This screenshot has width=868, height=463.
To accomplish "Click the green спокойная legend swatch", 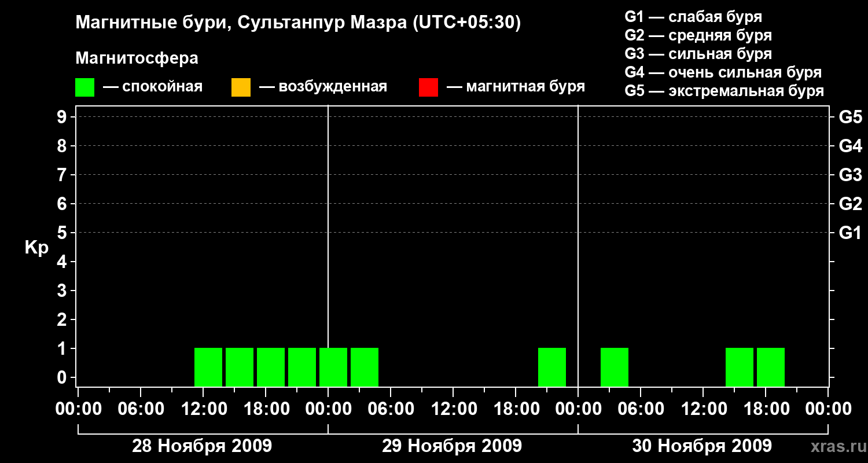I will click(x=84, y=87).
